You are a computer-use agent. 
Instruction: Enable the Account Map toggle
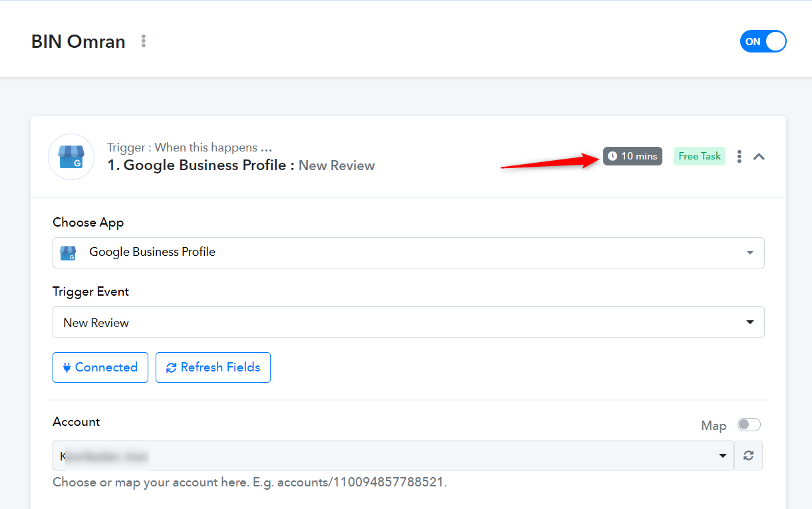point(749,425)
